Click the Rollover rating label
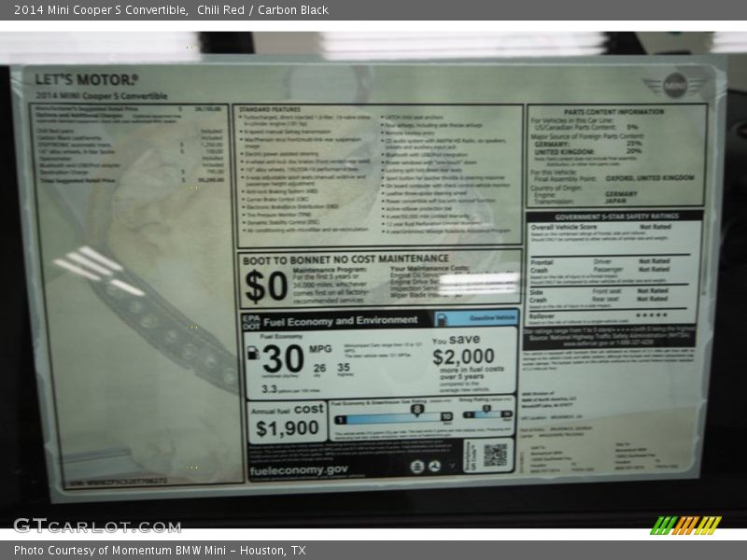The height and width of the screenshot is (560, 747). [542, 316]
